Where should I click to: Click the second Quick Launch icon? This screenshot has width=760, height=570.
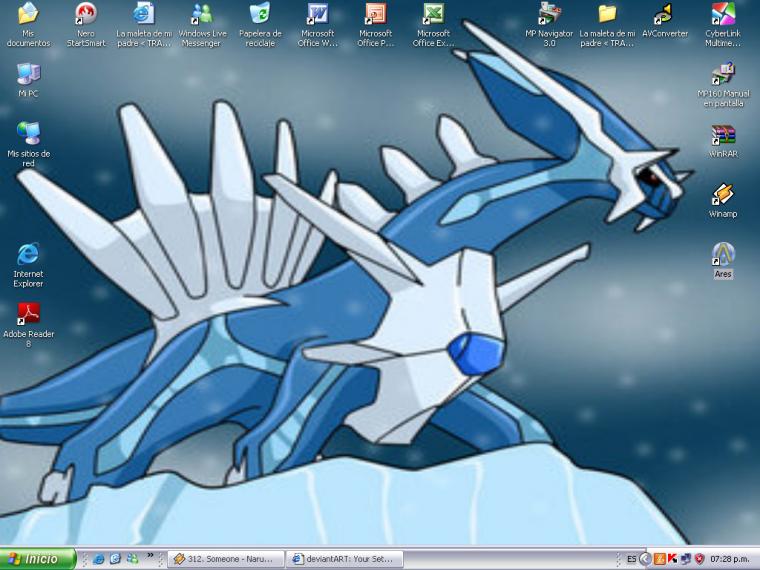(115, 559)
